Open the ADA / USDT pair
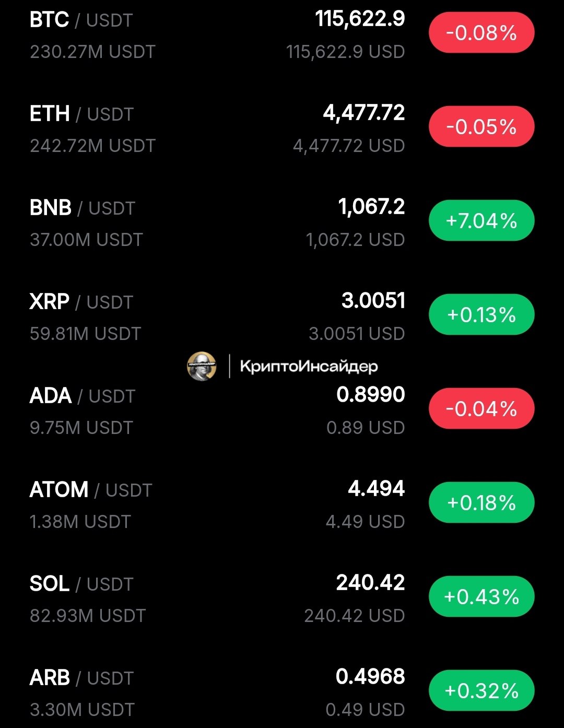Screen dimensions: 564x728 coord(282,410)
